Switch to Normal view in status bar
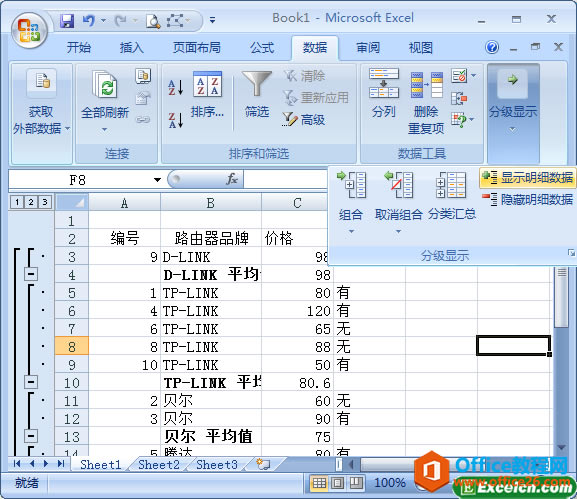The height and width of the screenshot is (499, 577). point(319,482)
